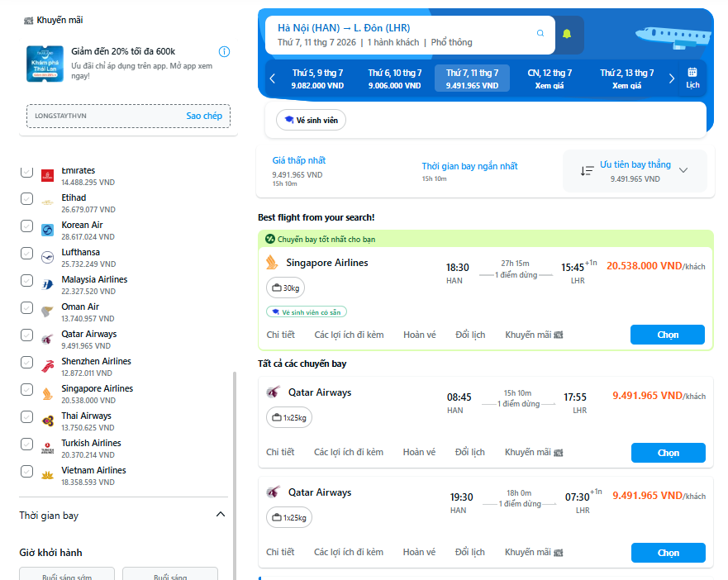Click the Etihad airline logo
728x580 pixels.
point(47,202)
